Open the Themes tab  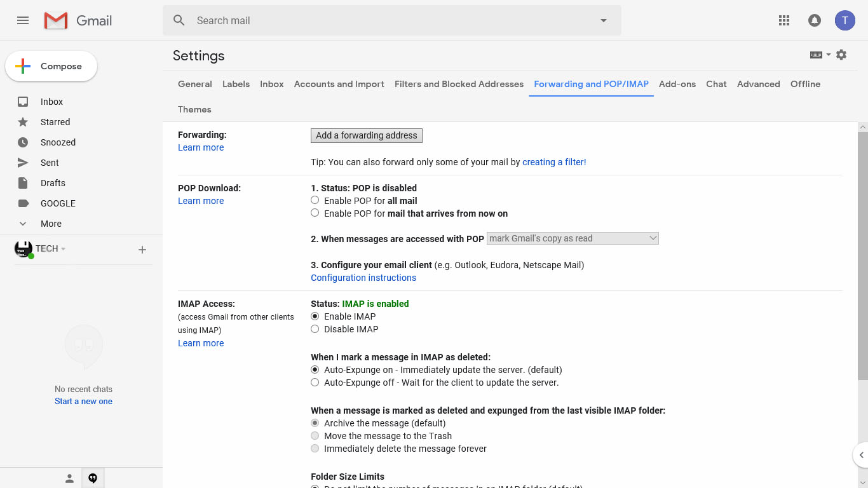point(194,109)
